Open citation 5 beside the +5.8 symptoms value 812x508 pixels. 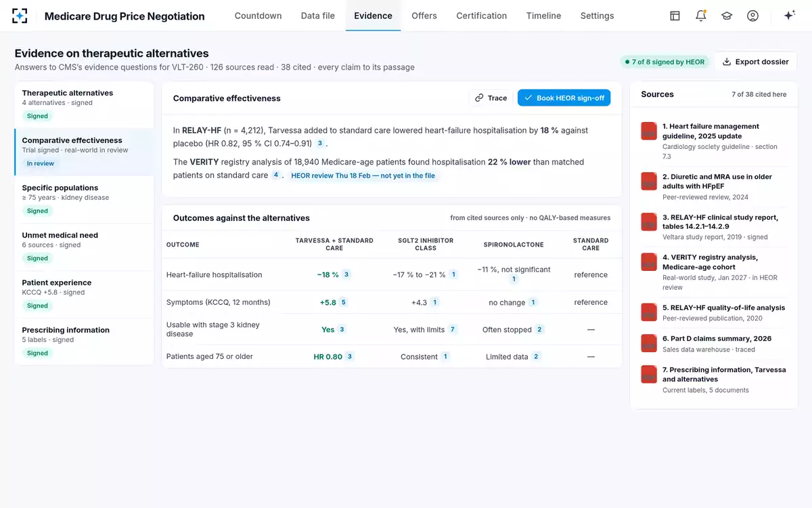(344, 303)
